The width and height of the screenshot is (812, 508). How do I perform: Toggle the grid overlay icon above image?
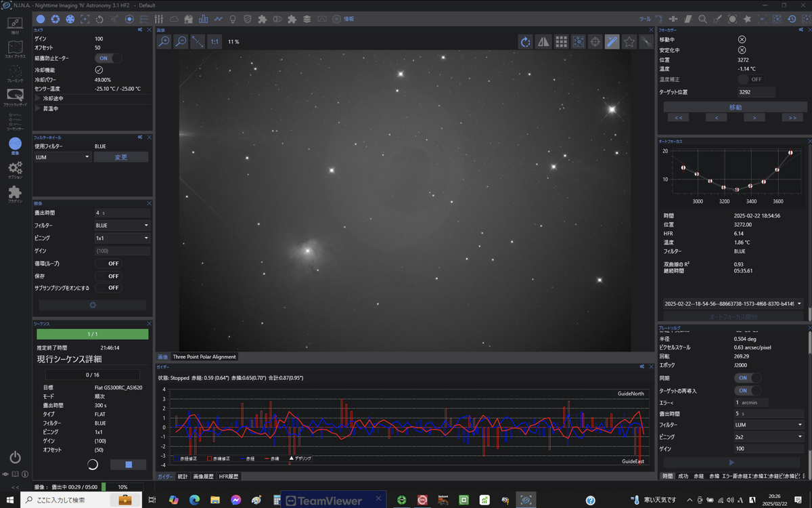[561, 42]
